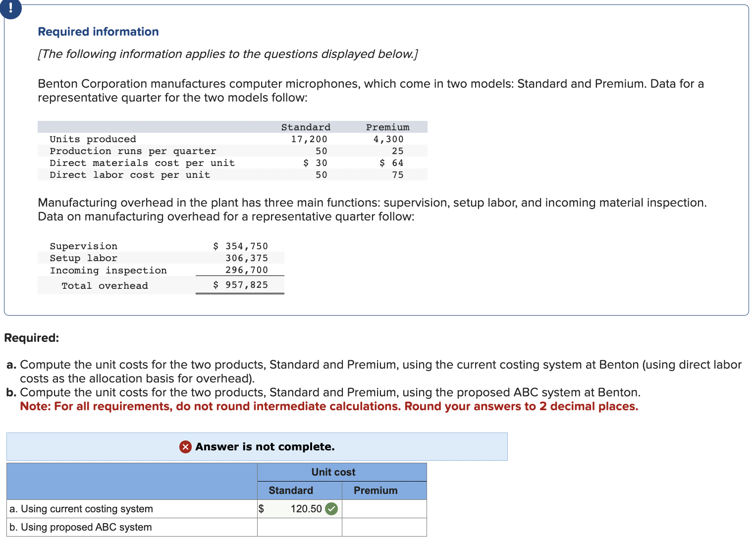Viewport: 756px width, 543px height.
Task: Click the Premium units produced value 4,300
Action: pos(388,139)
